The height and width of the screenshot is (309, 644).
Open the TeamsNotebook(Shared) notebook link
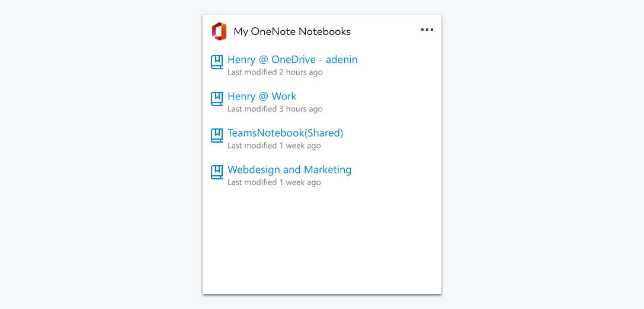tap(286, 133)
